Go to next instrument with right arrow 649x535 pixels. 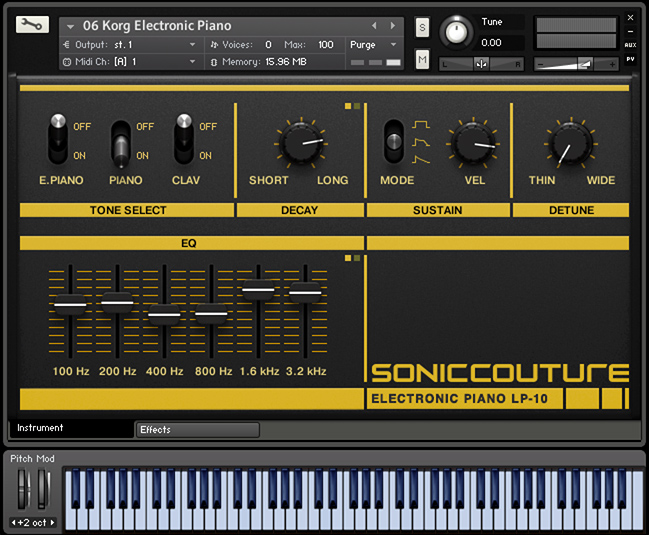[x=392, y=26]
